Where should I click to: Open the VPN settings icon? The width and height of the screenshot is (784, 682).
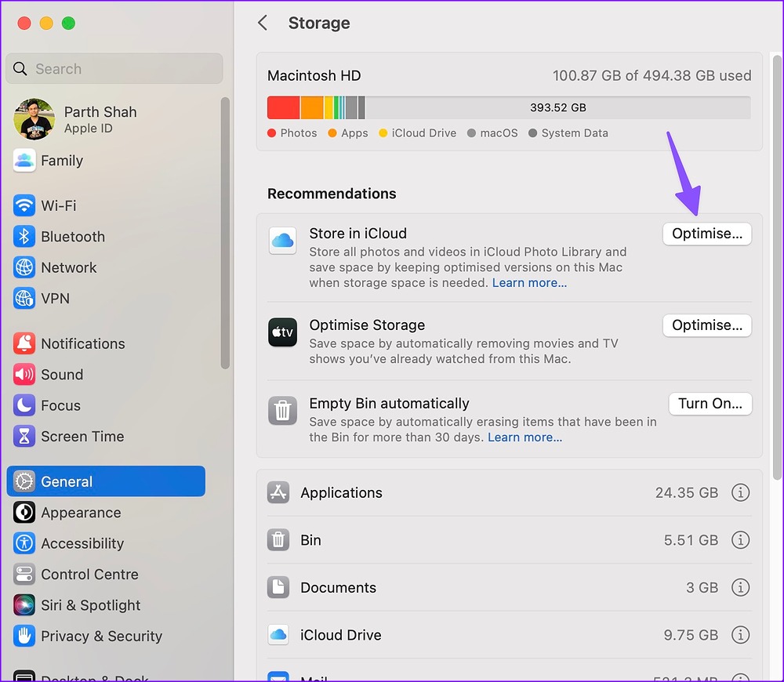coord(24,299)
